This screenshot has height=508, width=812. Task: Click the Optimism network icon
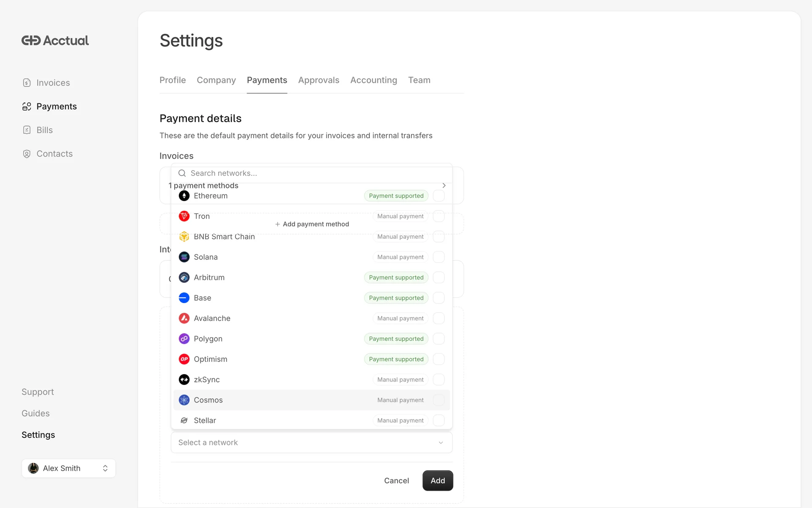click(x=184, y=359)
